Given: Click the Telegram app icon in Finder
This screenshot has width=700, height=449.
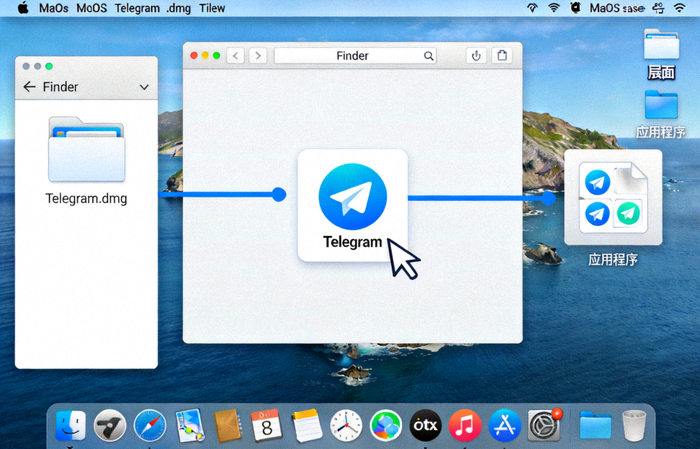Looking at the screenshot, I should [x=352, y=197].
